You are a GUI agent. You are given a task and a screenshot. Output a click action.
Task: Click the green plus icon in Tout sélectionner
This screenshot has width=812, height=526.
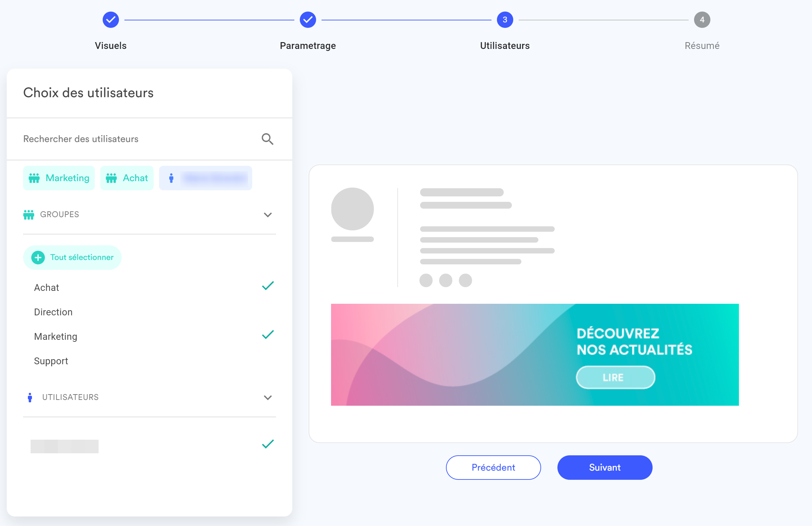38,258
